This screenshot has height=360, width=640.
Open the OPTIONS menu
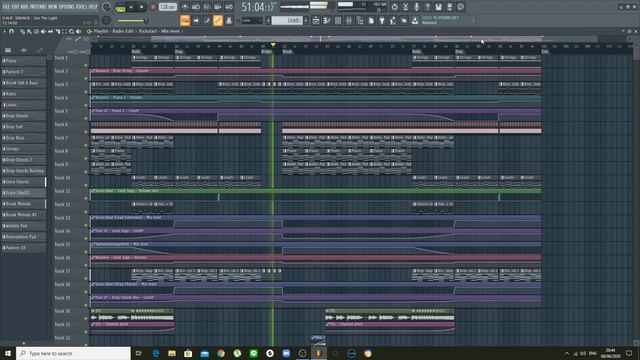[67, 7]
